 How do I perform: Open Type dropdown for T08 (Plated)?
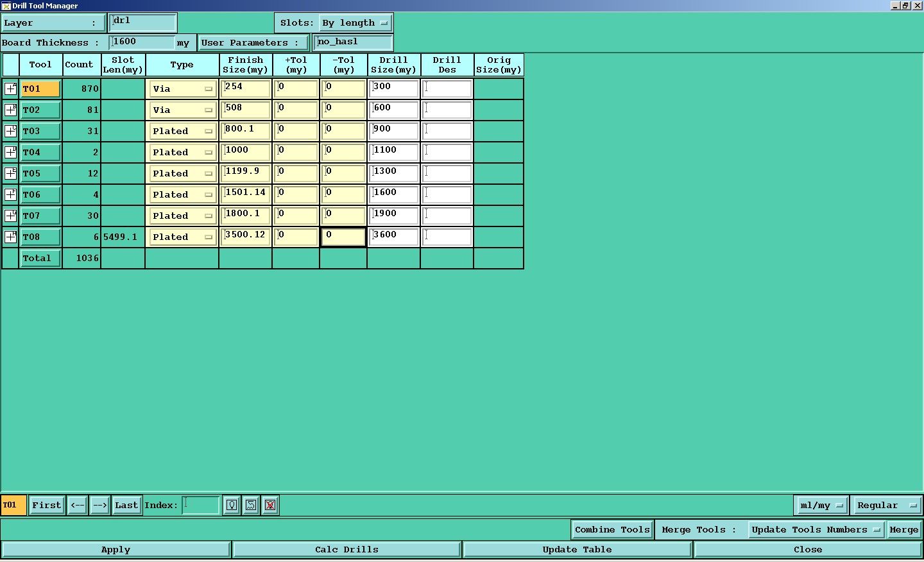[x=182, y=237]
